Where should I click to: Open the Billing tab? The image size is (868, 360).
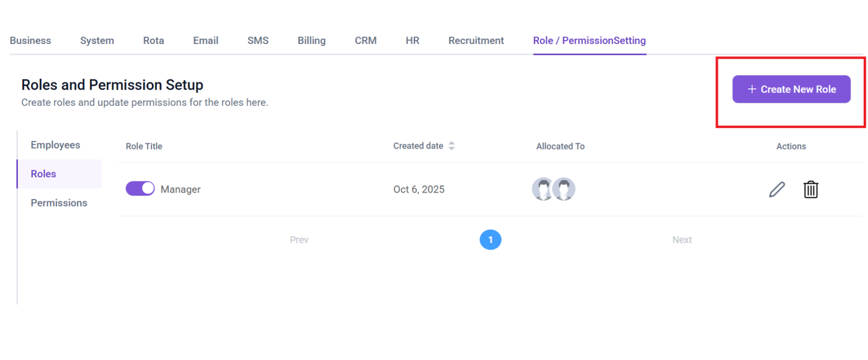click(311, 41)
